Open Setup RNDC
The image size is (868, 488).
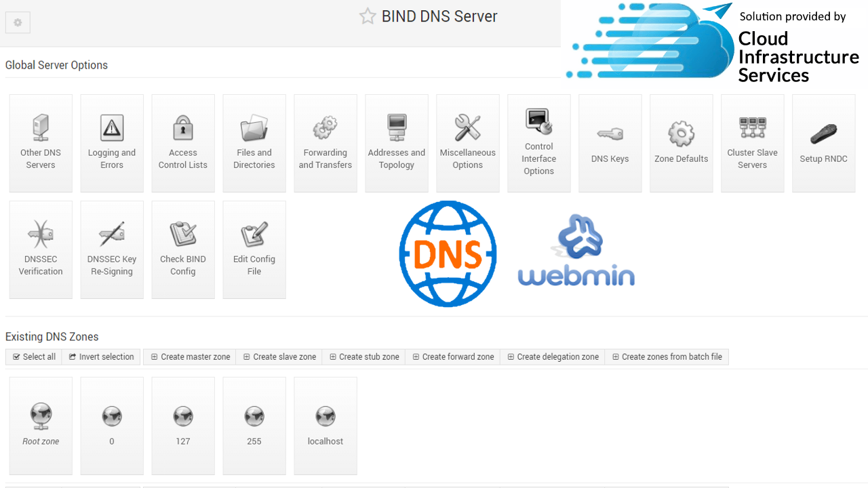(824, 143)
